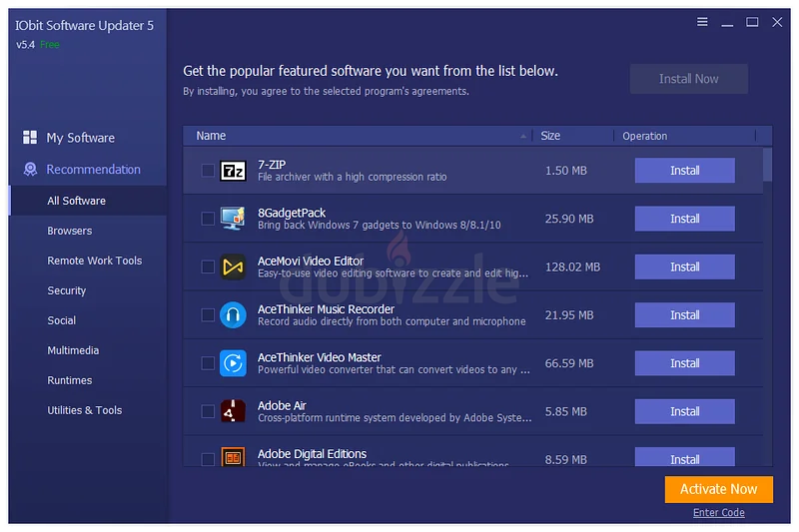Screen dimensions: 799x532
Task: Install AceMovi Video Editor
Action: pyautogui.click(x=685, y=266)
